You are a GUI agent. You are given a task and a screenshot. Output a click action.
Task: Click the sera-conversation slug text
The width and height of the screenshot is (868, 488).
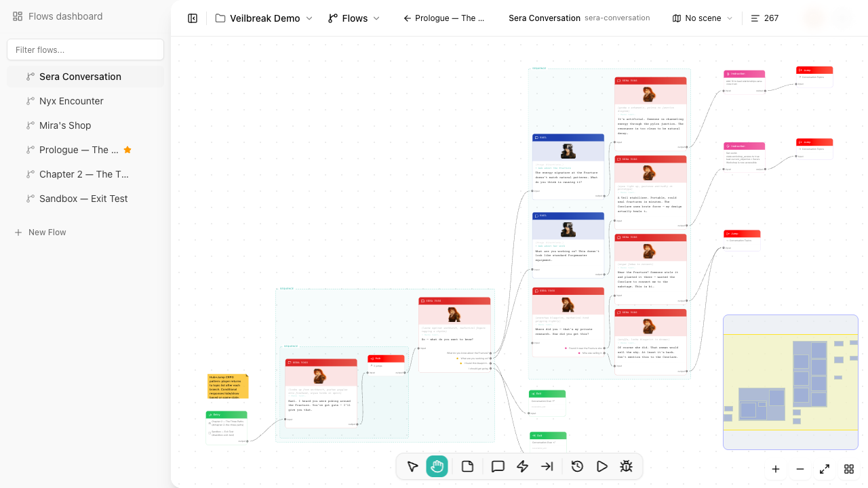[x=617, y=18]
